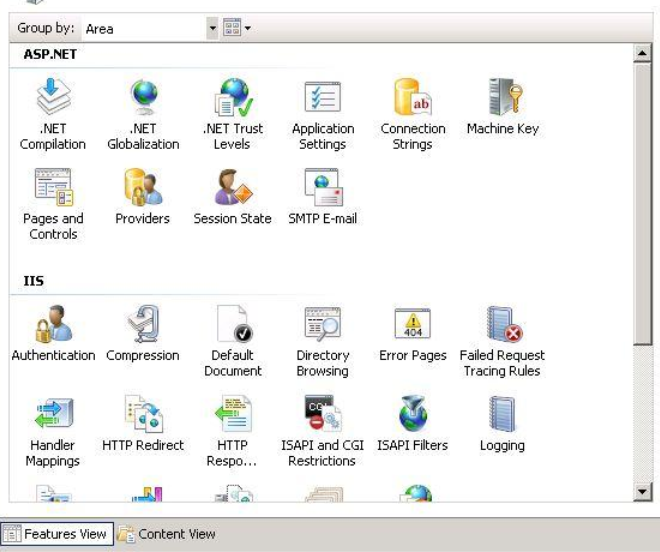
Task: Open Failed Request Tracing Rules
Action: point(500,325)
